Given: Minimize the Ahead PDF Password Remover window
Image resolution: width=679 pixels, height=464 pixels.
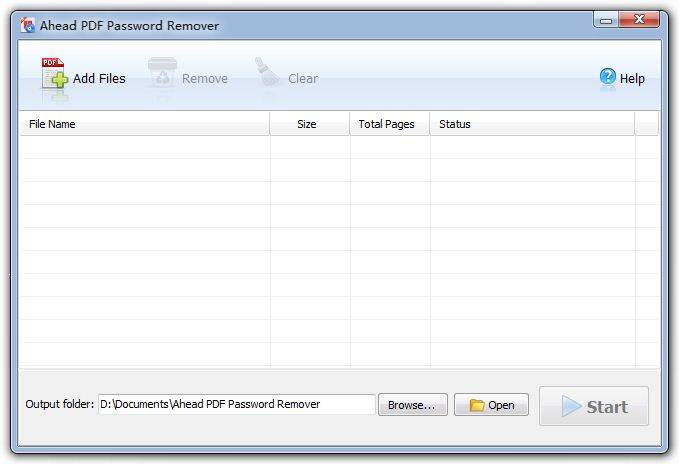Looking at the screenshot, I should pyautogui.click(x=607, y=20).
